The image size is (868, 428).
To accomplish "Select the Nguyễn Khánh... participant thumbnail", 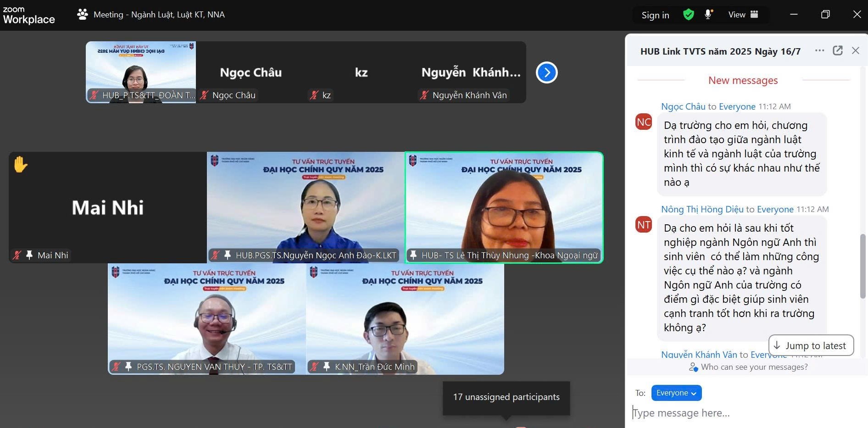I will [x=471, y=72].
